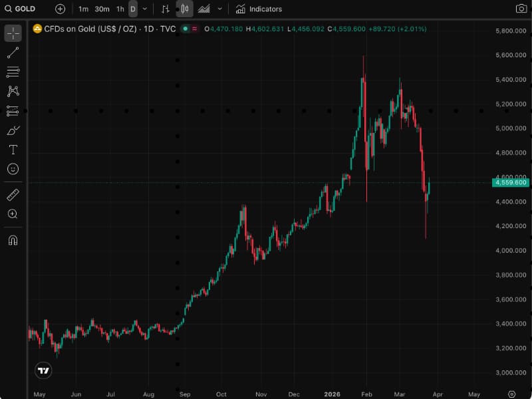Switch to the 1h timeframe
The image size is (532, 399).
(119, 9)
